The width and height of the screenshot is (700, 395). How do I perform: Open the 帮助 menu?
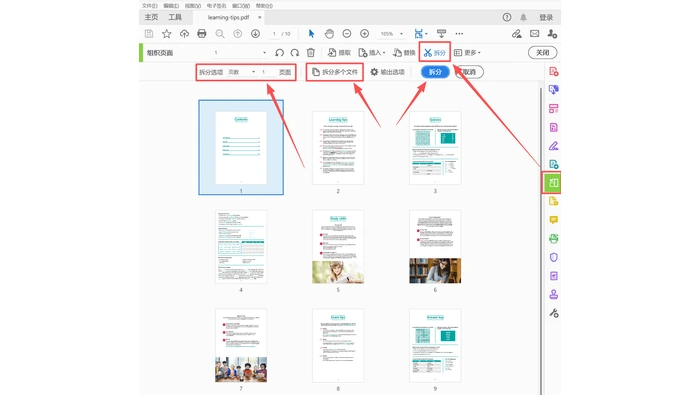264,6
